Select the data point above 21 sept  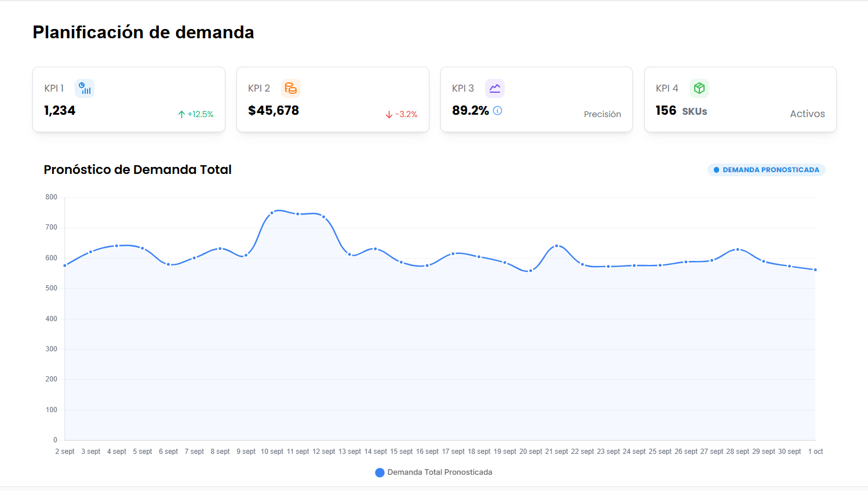tap(556, 245)
